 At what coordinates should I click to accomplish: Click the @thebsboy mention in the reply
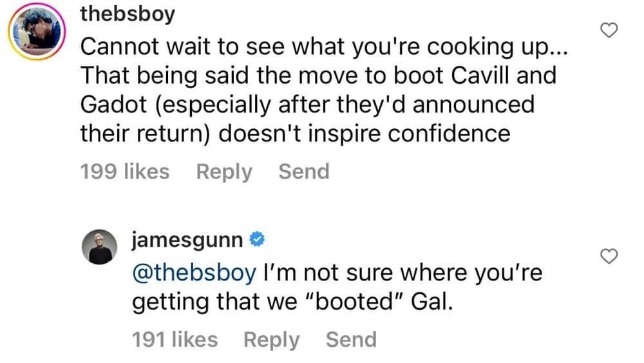[x=193, y=272]
